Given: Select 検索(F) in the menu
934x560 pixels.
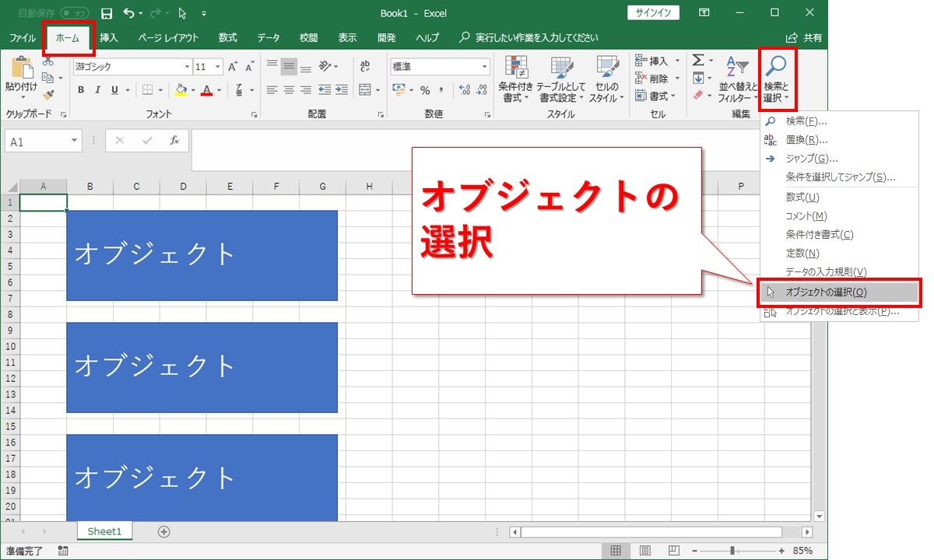Looking at the screenshot, I should click(x=840, y=121).
